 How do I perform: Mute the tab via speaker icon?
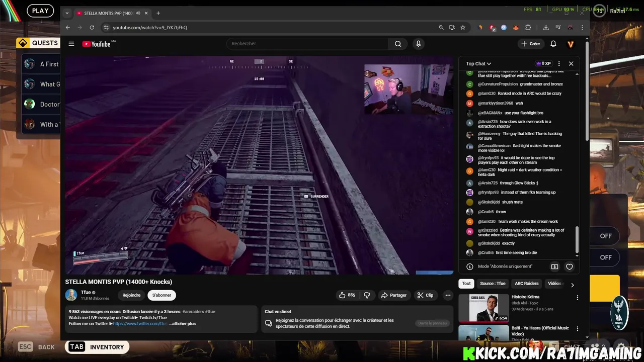(x=138, y=13)
